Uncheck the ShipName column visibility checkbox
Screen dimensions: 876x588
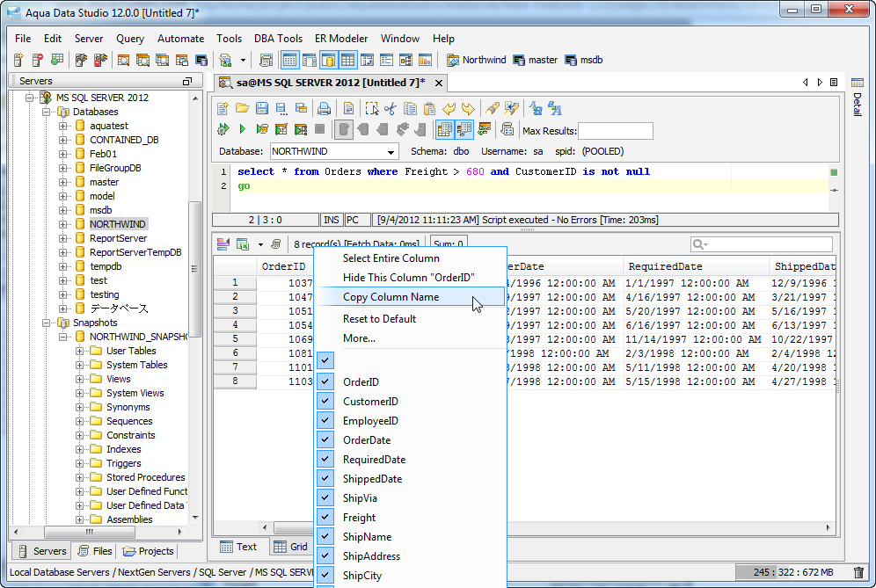[x=325, y=537]
